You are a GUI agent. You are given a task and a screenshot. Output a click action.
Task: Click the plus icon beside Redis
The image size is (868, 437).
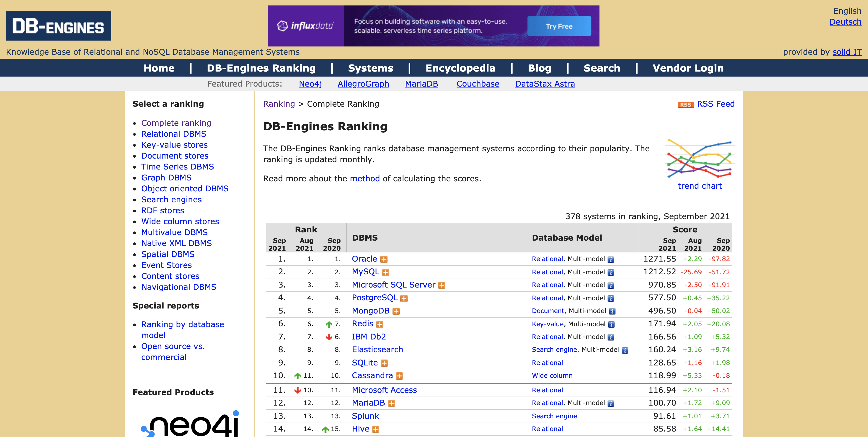380,324
